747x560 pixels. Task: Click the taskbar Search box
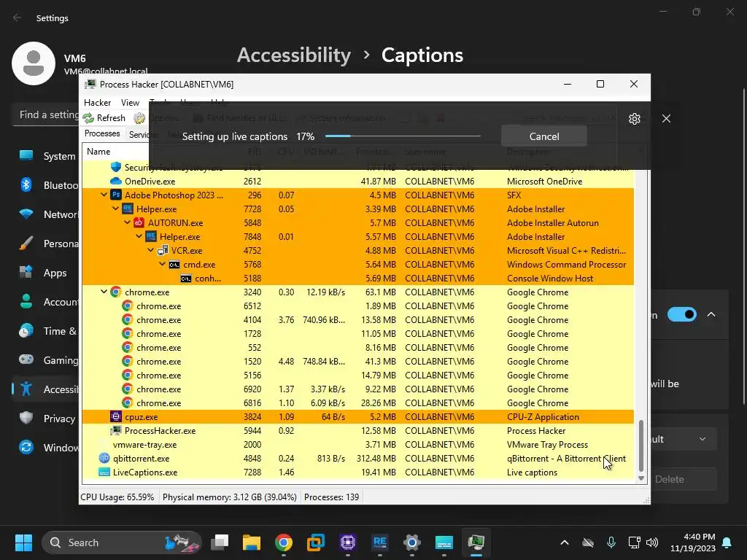point(122,542)
